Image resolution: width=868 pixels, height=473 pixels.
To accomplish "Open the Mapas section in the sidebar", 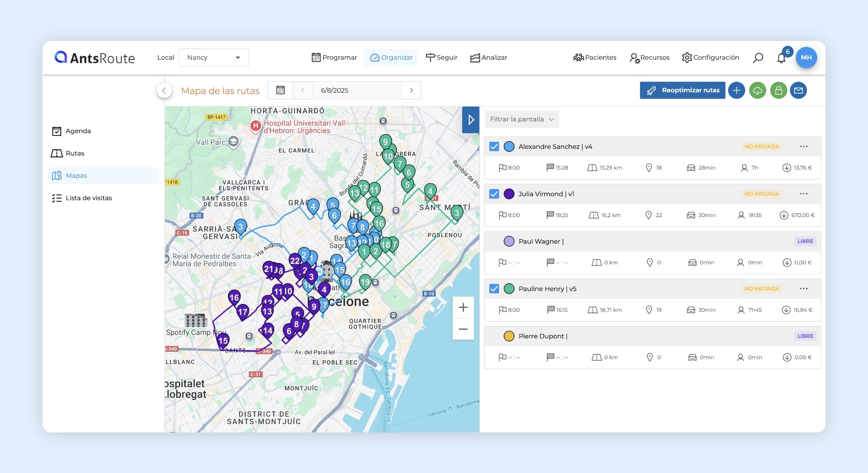I will (76, 176).
